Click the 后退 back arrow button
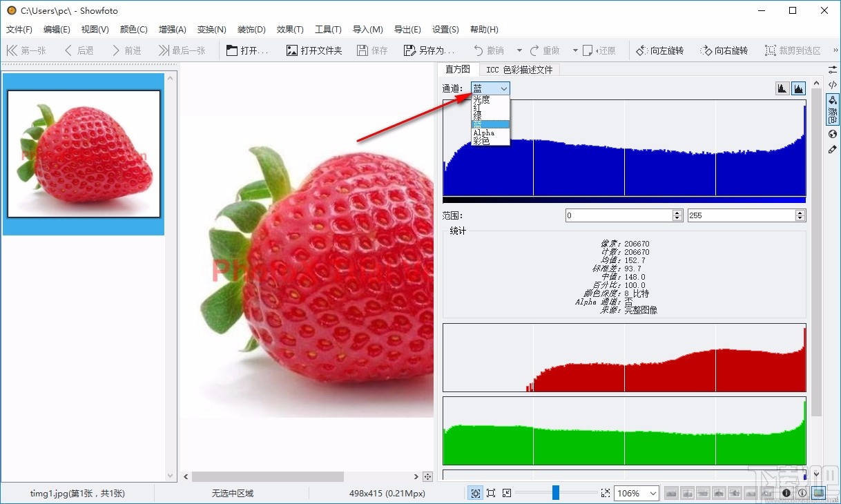Image resolution: width=841 pixels, height=504 pixels. [x=79, y=50]
